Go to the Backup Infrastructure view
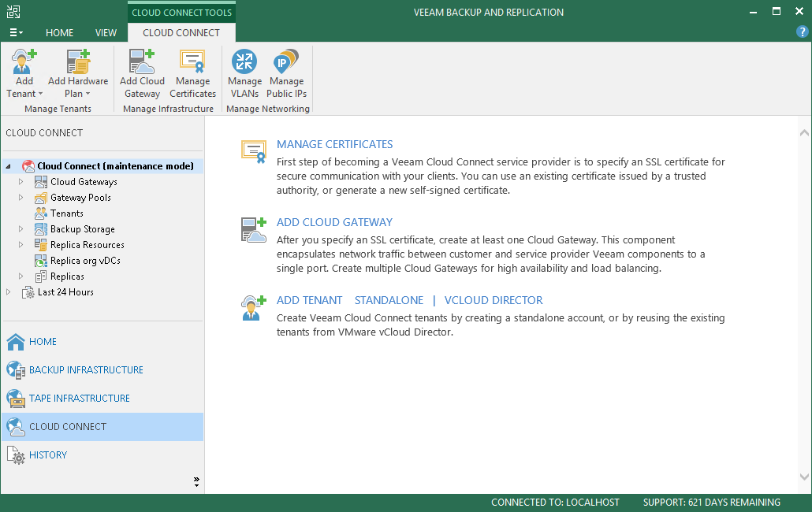This screenshot has height=512, width=812. (86, 369)
